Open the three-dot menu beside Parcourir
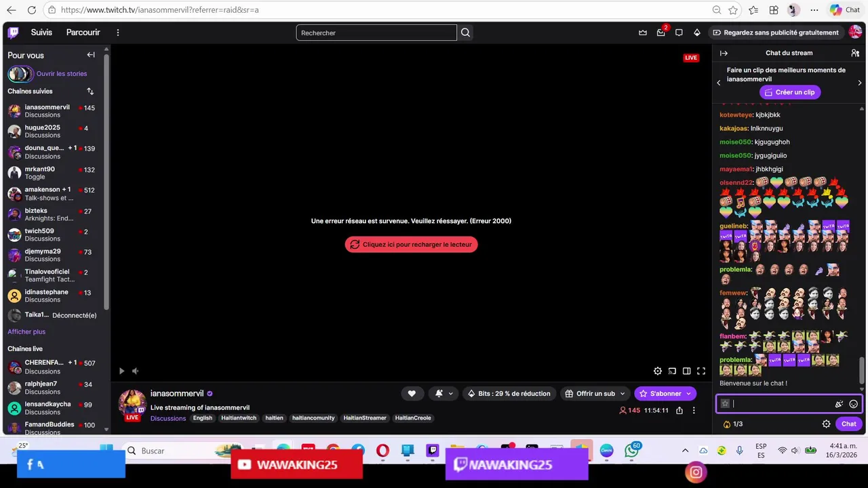This screenshot has width=868, height=488. pyautogui.click(x=118, y=33)
